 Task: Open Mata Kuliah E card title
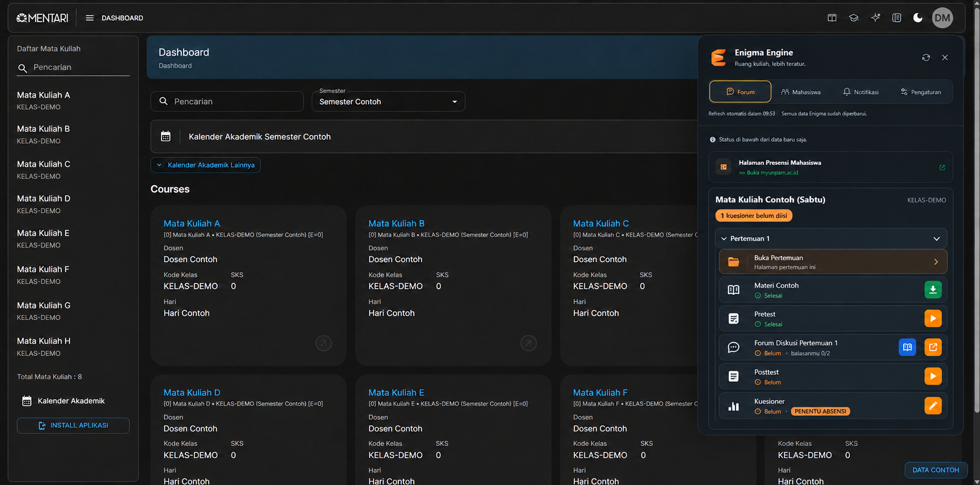[x=396, y=393]
